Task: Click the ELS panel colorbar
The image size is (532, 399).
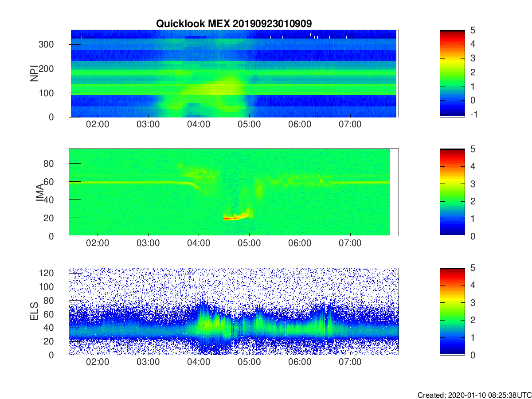Action: pyautogui.click(x=452, y=311)
